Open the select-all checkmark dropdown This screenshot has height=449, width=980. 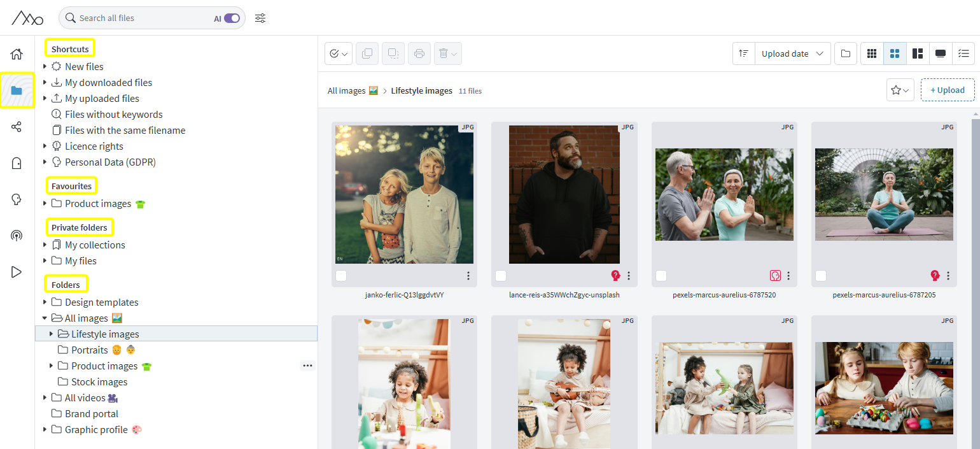(x=339, y=54)
